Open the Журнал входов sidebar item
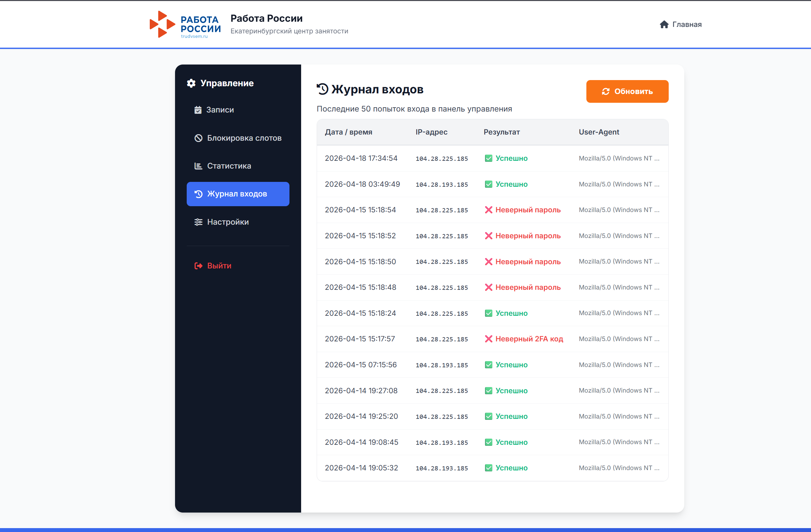Image resolution: width=811 pixels, height=532 pixels. (238, 194)
